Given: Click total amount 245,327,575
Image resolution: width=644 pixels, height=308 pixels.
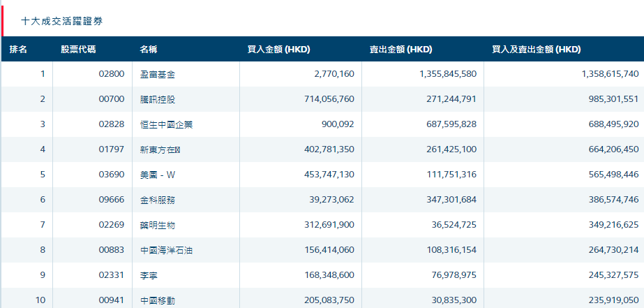Looking at the screenshot, I should (614, 274).
